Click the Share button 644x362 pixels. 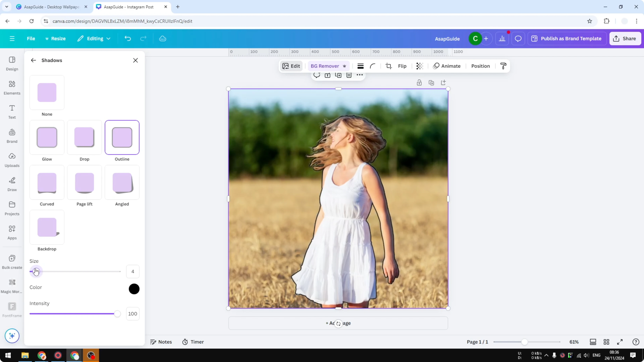[x=625, y=38]
